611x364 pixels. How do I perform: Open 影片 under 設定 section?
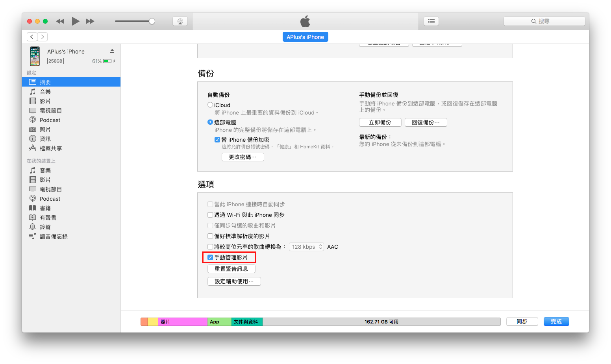(x=71, y=101)
